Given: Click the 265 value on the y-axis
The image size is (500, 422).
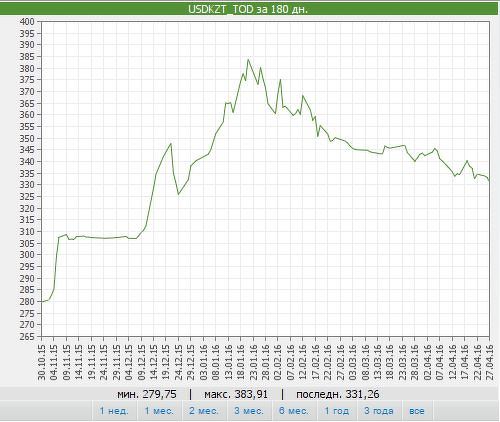Looking at the screenshot, I should (x=27, y=336).
